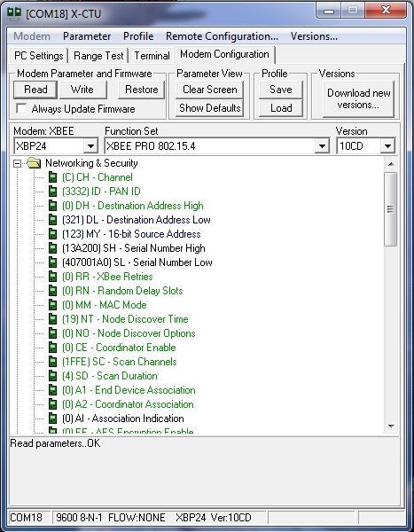
Task: Click the scroll-down arrow of parameter list
Action: (x=391, y=426)
